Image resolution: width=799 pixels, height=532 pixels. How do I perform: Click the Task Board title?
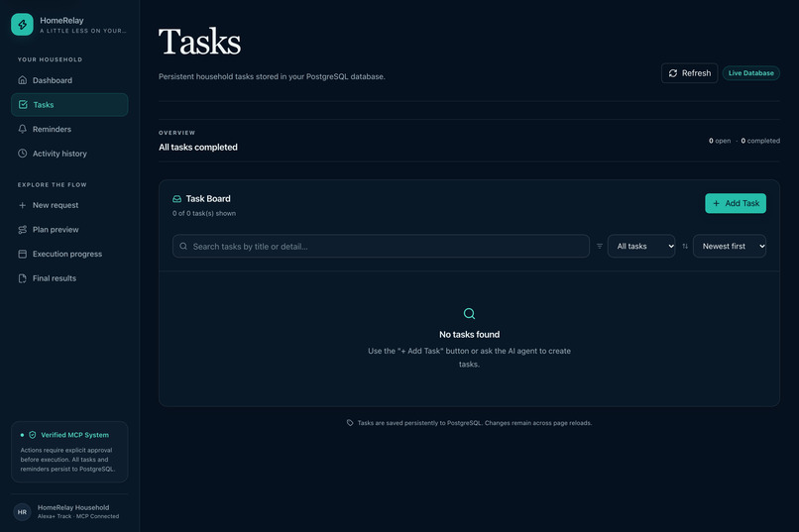[208, 198]
